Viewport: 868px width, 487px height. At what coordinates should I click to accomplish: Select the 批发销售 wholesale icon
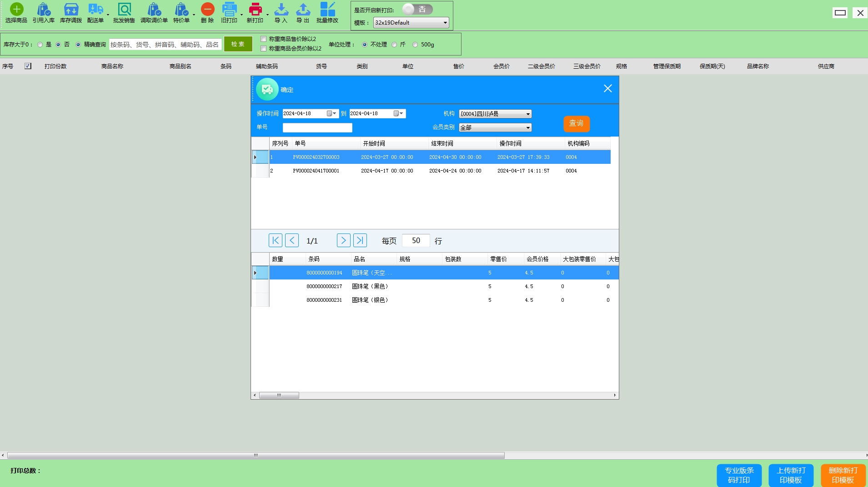point(124,10)
